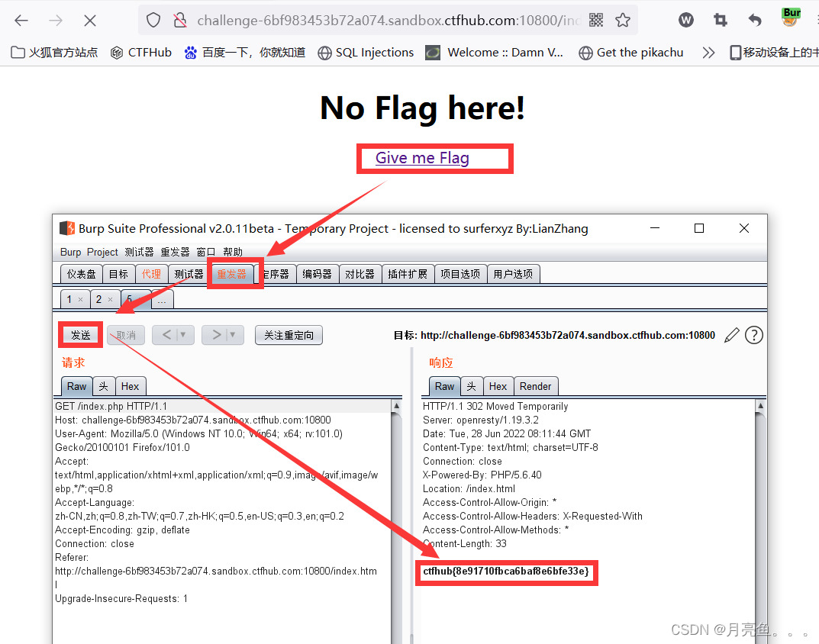Screen dimensions: 819x644
Task: Select response Render tab
Action: [x=535, y=387]
